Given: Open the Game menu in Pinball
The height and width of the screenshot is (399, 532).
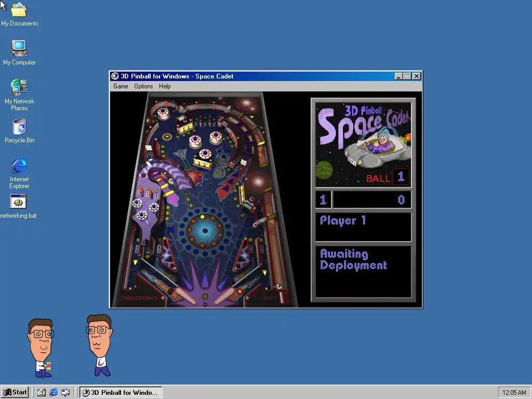Looking at the screenshot, I should [x=121, y=86].
